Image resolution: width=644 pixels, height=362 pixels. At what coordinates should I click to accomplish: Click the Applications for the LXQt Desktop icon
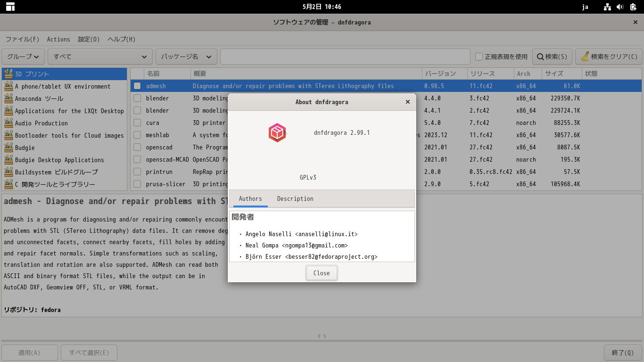(8, 110)
